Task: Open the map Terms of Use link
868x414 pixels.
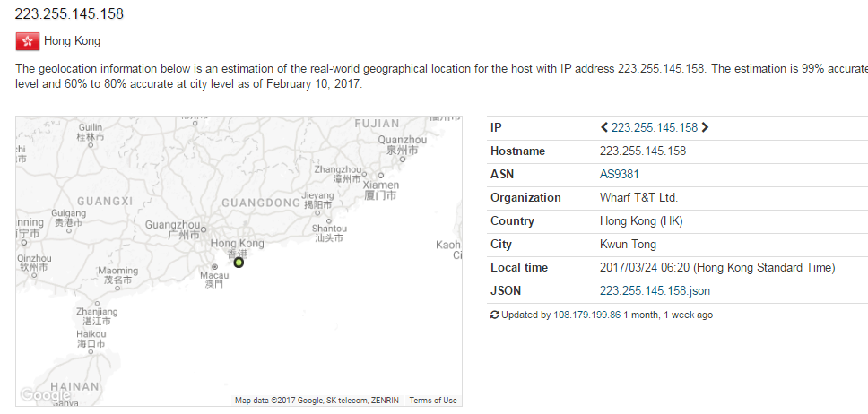Action: (432, 401)
